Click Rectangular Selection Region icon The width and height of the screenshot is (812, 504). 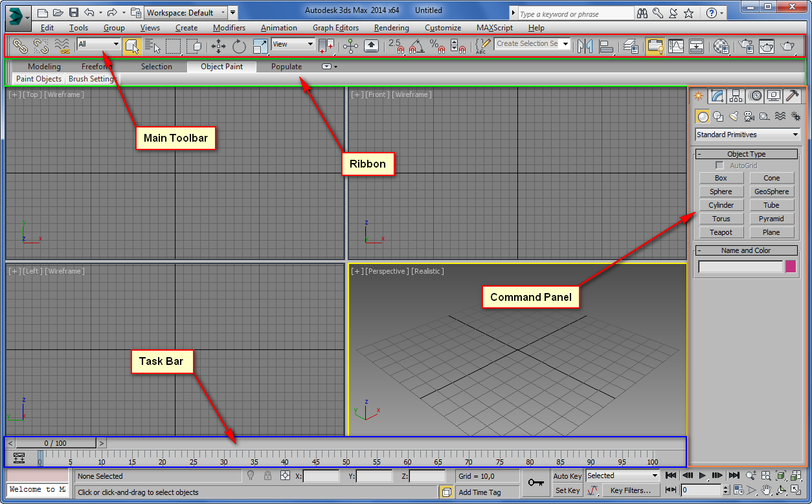173,46
